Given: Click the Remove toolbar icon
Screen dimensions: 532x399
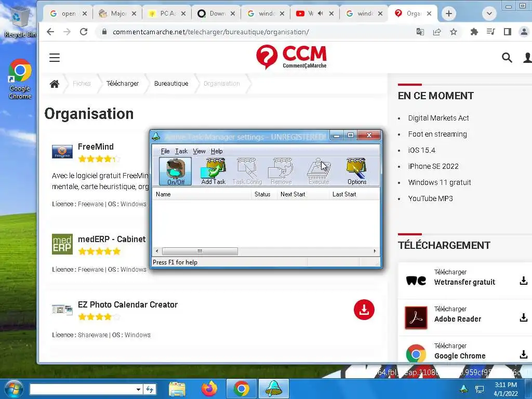Looking at the screenshot, I should (281, 171).
